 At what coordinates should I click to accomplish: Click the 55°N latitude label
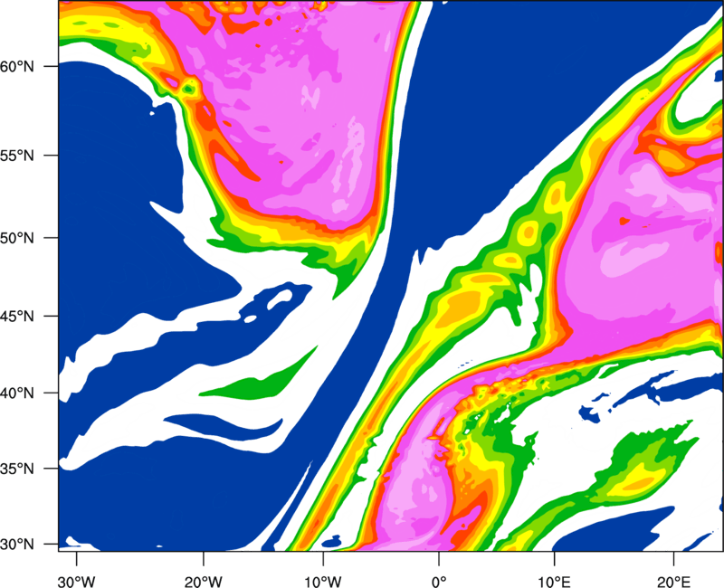coord(17,156)
